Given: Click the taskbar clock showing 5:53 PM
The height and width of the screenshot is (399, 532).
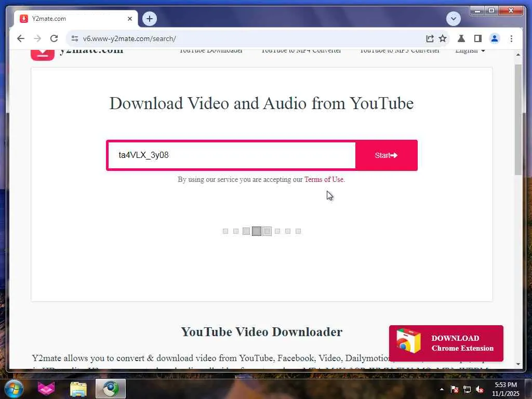Looking at the screenshot, I should (506, 389).
